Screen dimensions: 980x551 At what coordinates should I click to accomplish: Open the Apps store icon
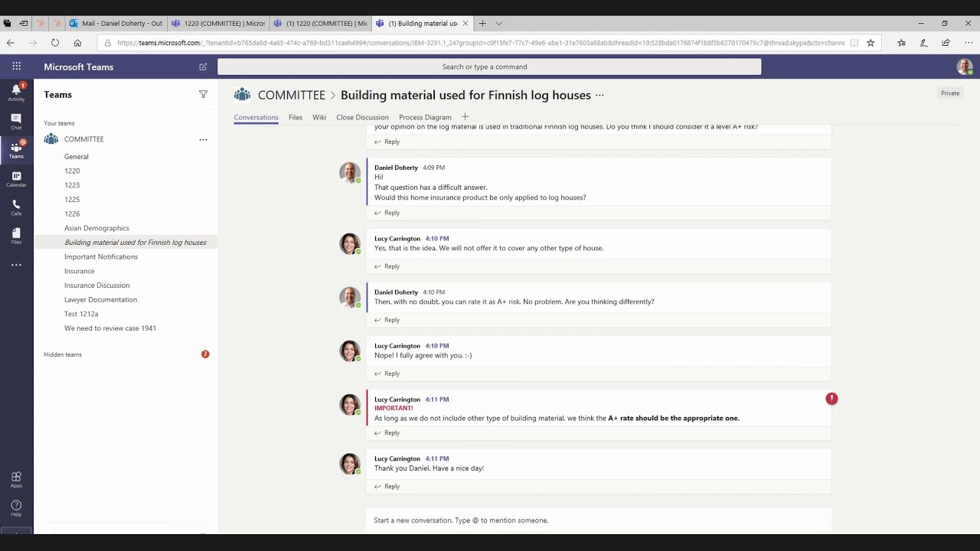[x=16, y=480]
